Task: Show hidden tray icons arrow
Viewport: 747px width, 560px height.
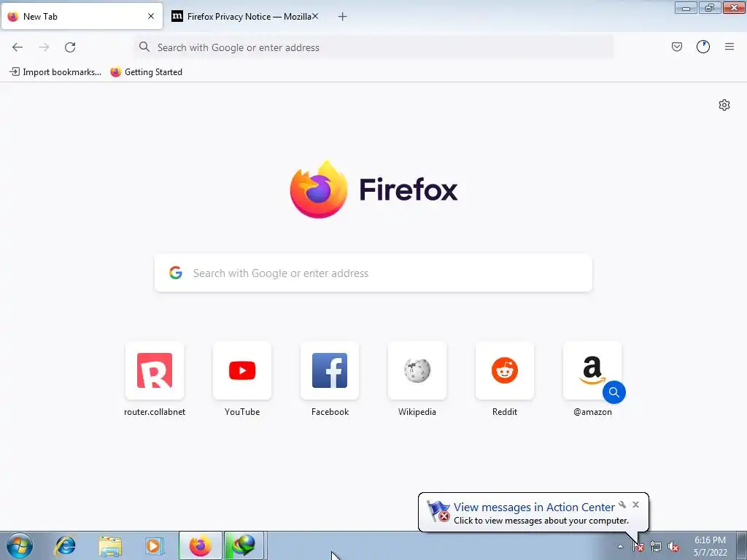Action: pos(620,547)
